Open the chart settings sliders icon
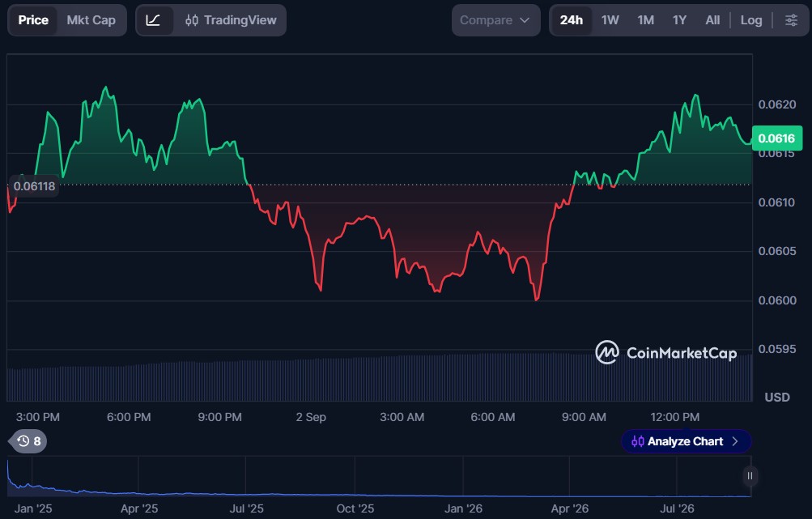812x519 pixels. click(x=791, y=20)
